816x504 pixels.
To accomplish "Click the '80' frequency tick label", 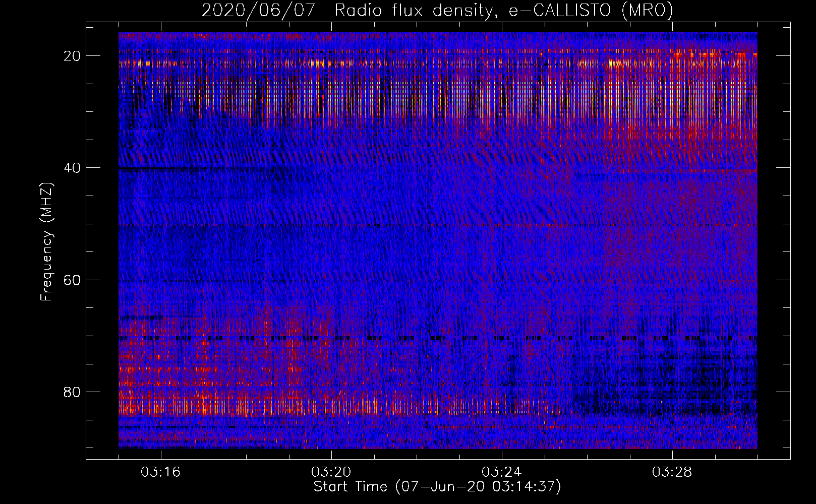I will click(72, 392).
